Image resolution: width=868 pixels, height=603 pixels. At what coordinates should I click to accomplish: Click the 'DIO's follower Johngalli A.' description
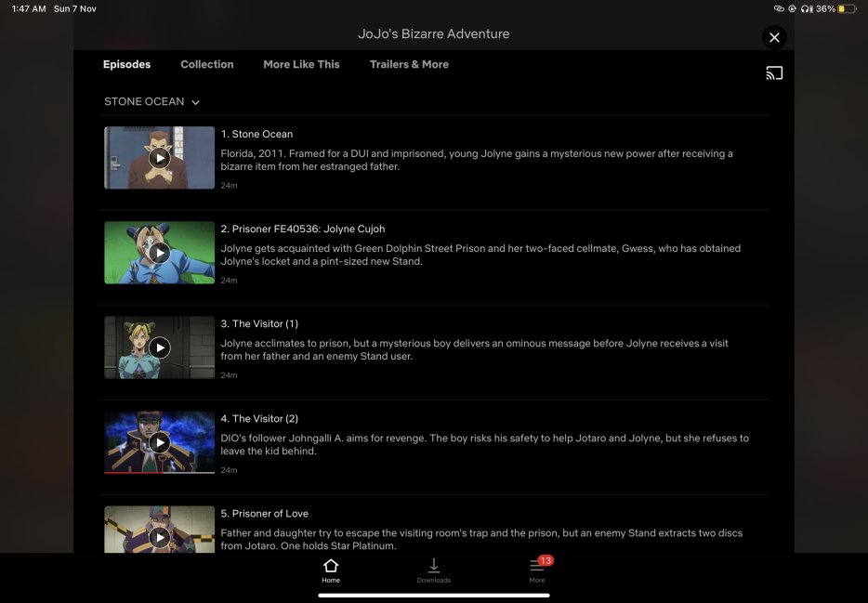point(484,444)
